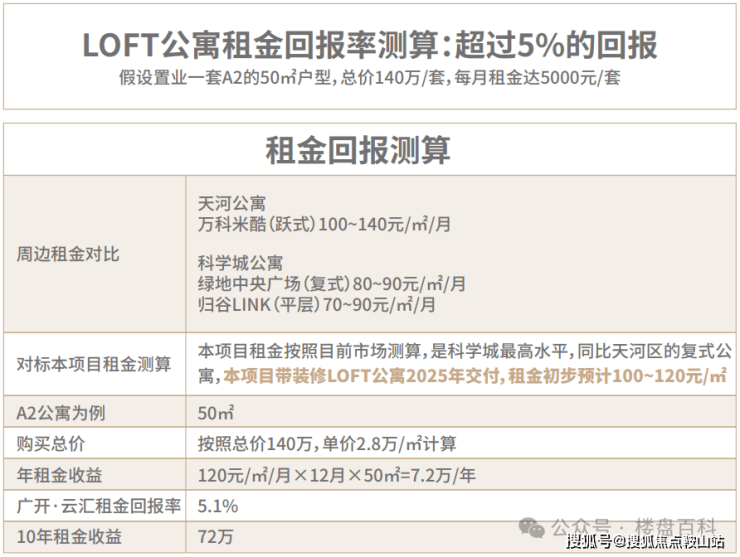Viewport: 740px width, 557px height.
Task: Click the 科学城公寓 label
Action: [240, 263]
